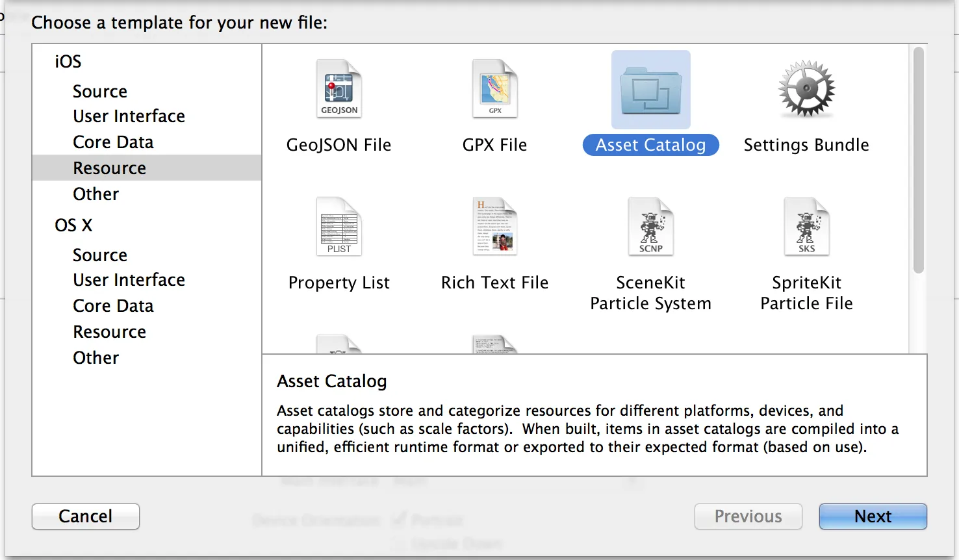Select the GPX File template icon
Screen dimensions: 959x560
point(495,89)
